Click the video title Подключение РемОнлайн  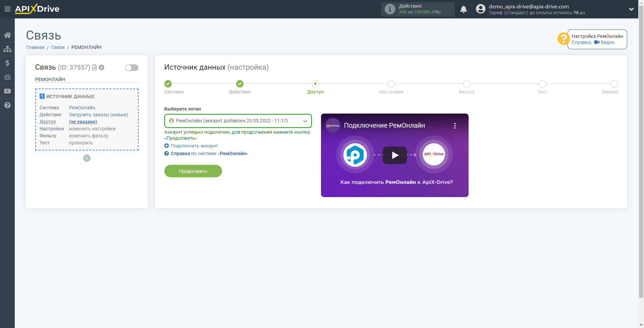[384, 126]
